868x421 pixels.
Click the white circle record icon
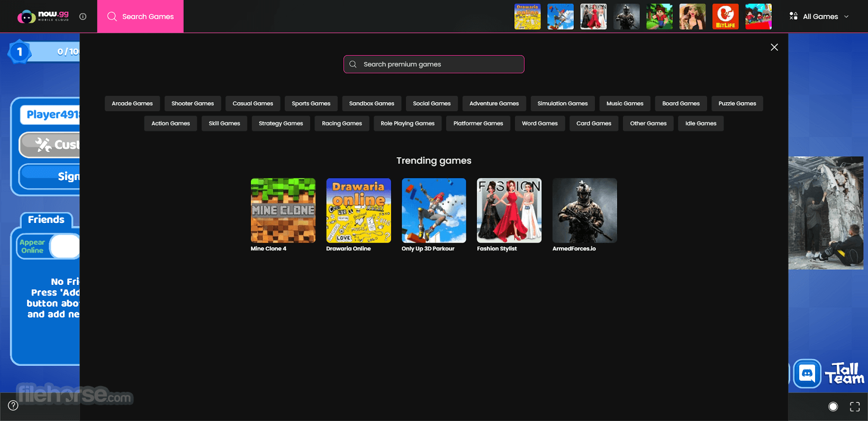point(833,407)
